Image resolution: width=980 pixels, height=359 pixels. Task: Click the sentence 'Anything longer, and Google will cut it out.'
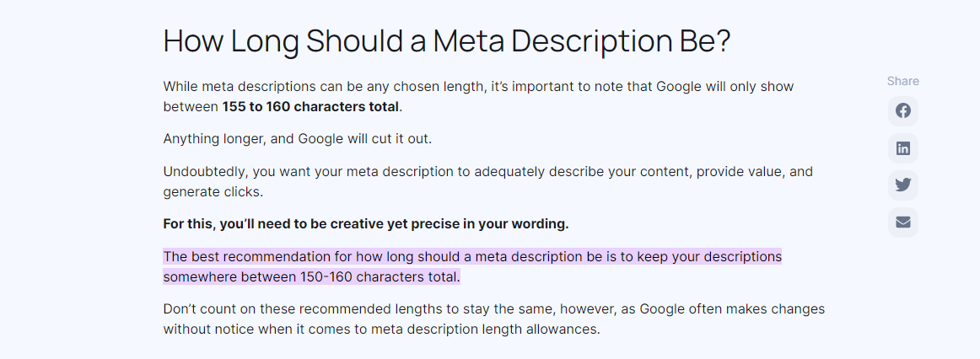pos(298,138)
